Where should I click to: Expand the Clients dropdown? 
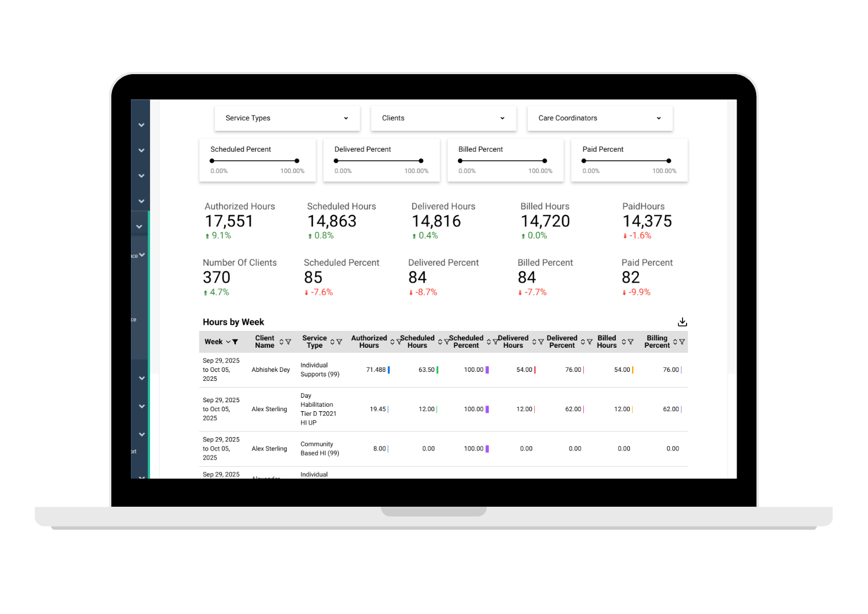(443, 119)
